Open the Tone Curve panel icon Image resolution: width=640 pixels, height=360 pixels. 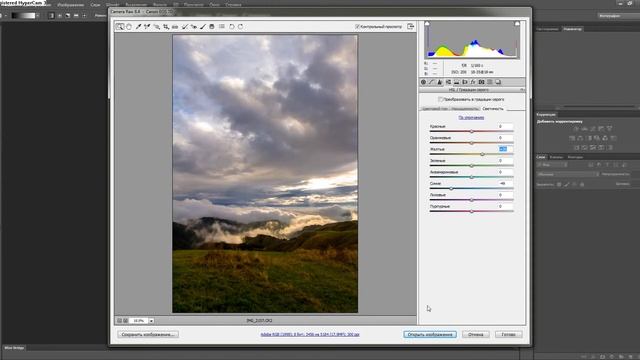(x=432, y=82)
